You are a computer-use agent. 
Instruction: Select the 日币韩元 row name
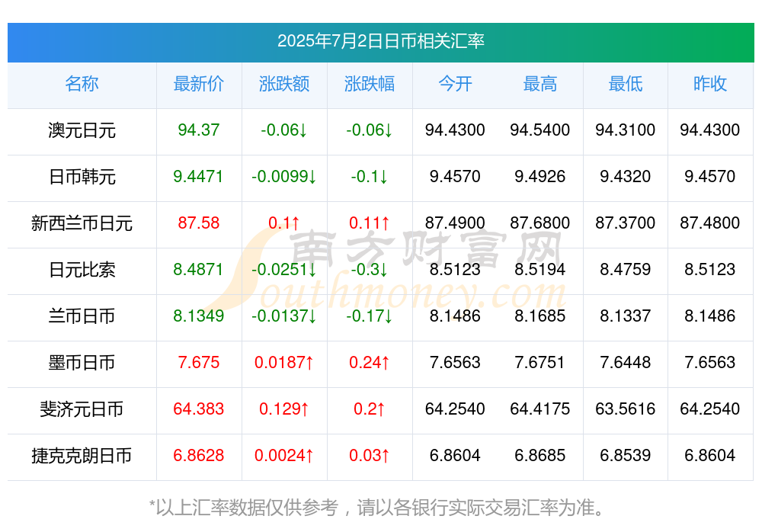(82, 177)
